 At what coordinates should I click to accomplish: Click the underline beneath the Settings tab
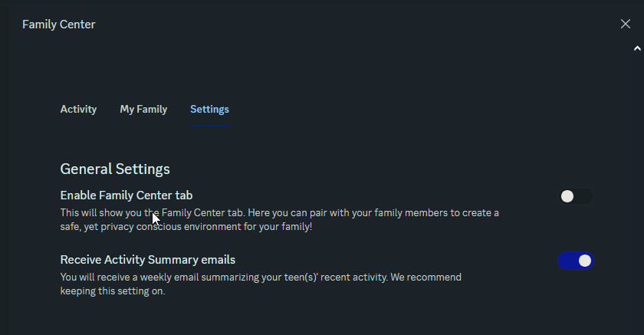coord(209,126)
